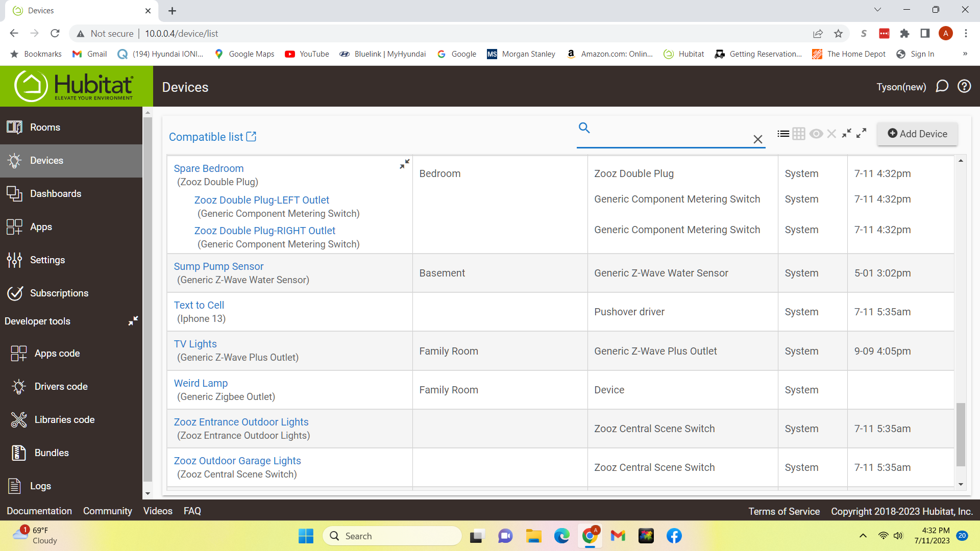The height and width of the screenshot is (551, 980).
Task: Open the Community footer link
Action: point(107,511)
